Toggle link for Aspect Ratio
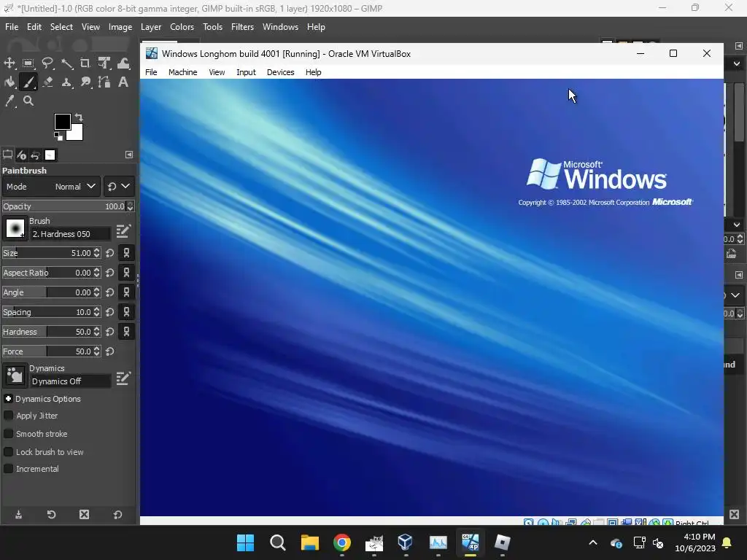The height and width of the screenshot is (560, 747). point(126,273)
